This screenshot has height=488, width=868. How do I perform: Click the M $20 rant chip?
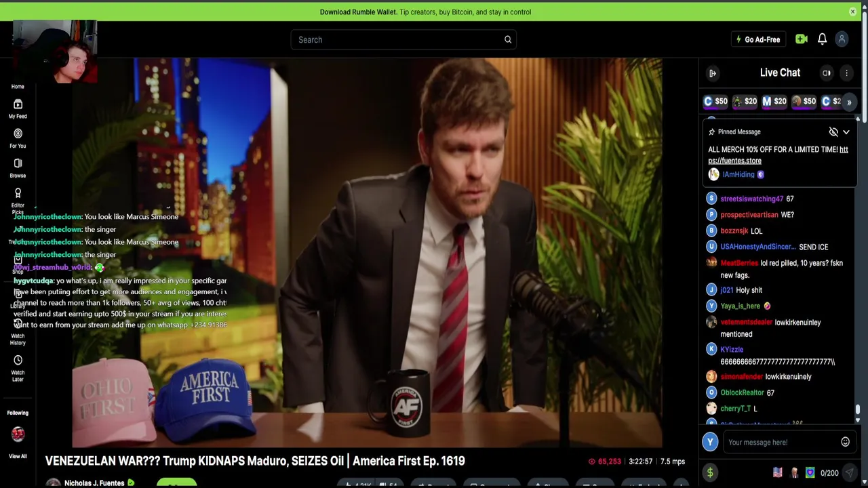click(x=774, y=102)
